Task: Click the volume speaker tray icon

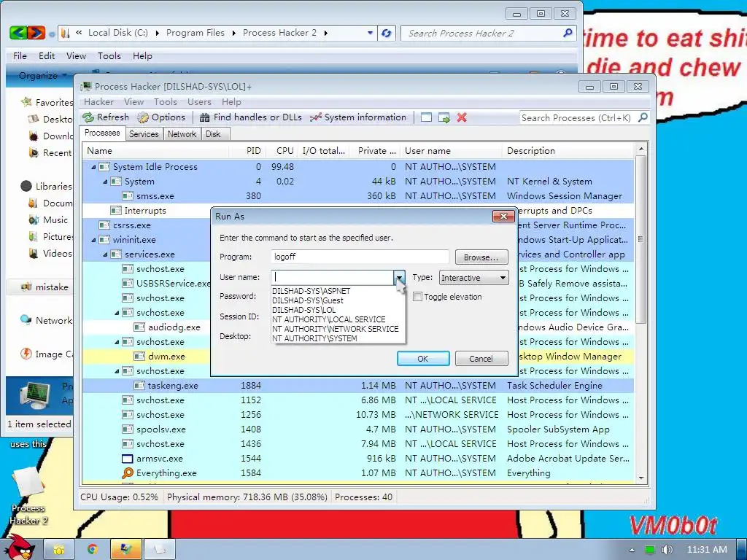Action: [667, 550]
